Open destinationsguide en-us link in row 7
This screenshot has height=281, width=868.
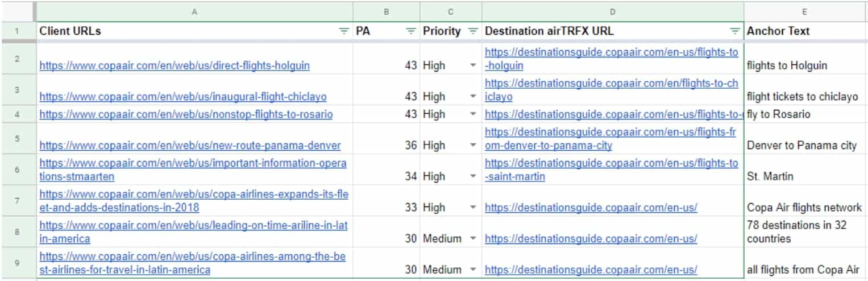coord(591,208)
